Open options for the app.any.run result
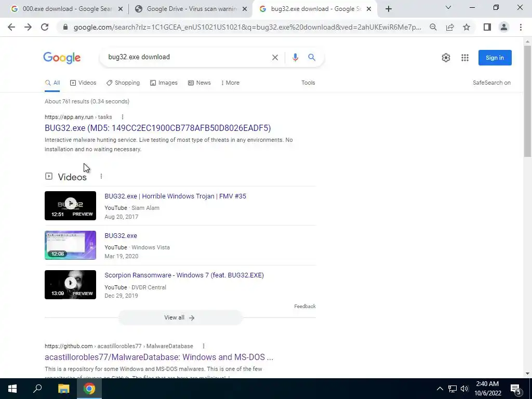 click(x=123, y=117)
